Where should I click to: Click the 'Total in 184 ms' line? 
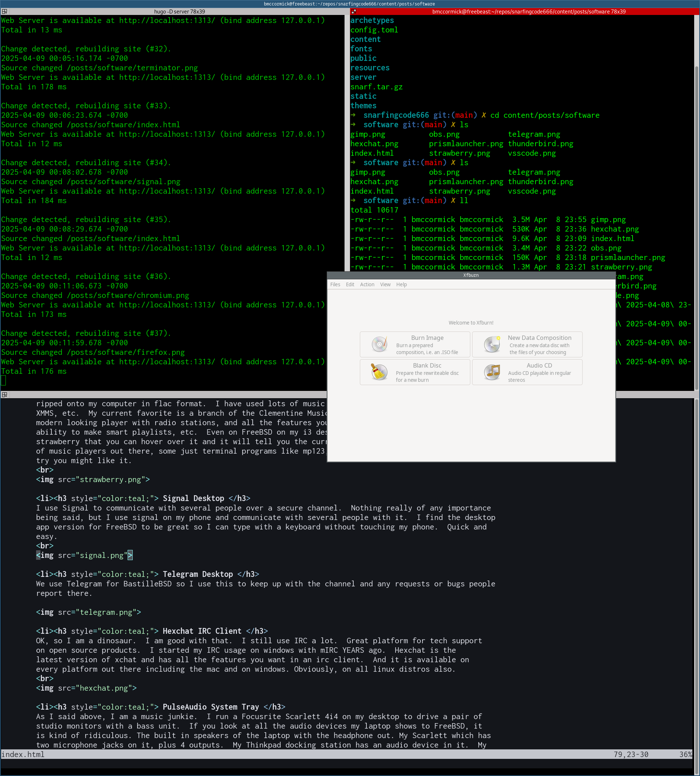34,201
